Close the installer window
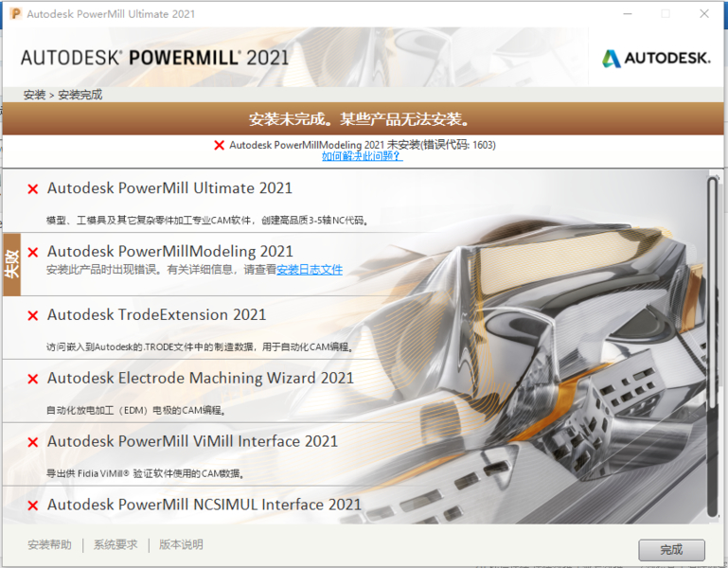Screen dimensions: 728x568 point(704,13)
